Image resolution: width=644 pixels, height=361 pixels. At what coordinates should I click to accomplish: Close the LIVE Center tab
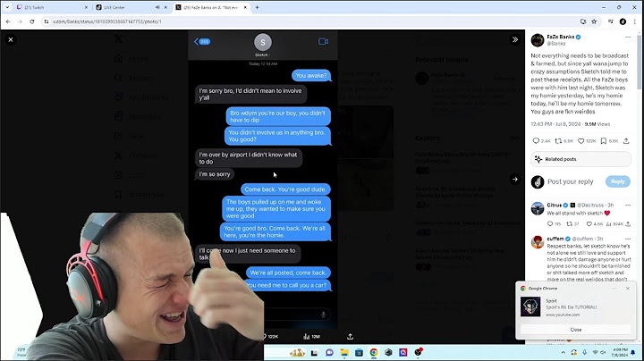point(166,7)
